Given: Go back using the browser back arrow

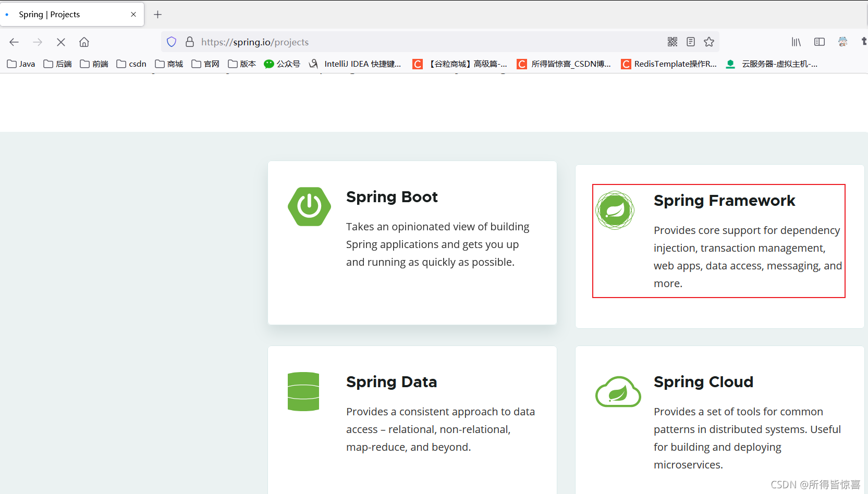Looking at the screenshot, I should point(14,42).
